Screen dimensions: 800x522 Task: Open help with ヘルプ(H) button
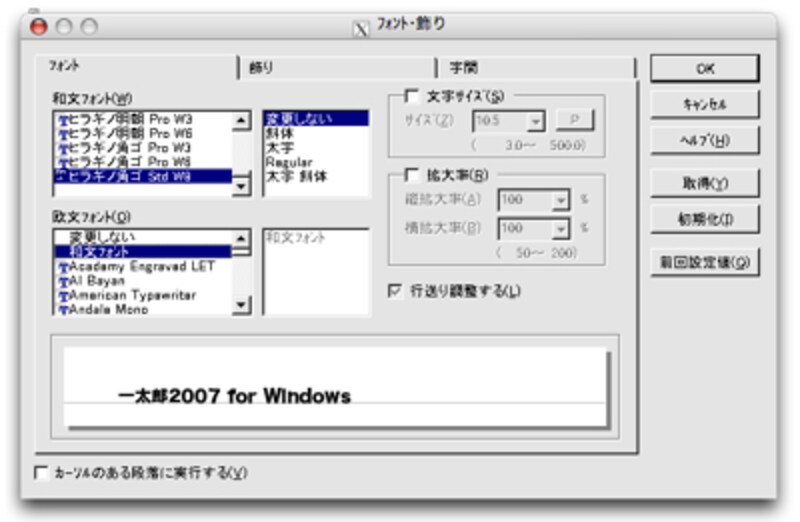click(705, 140)
